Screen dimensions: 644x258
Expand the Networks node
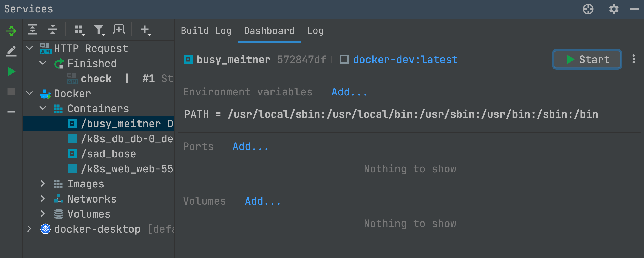tap(43, 199)
